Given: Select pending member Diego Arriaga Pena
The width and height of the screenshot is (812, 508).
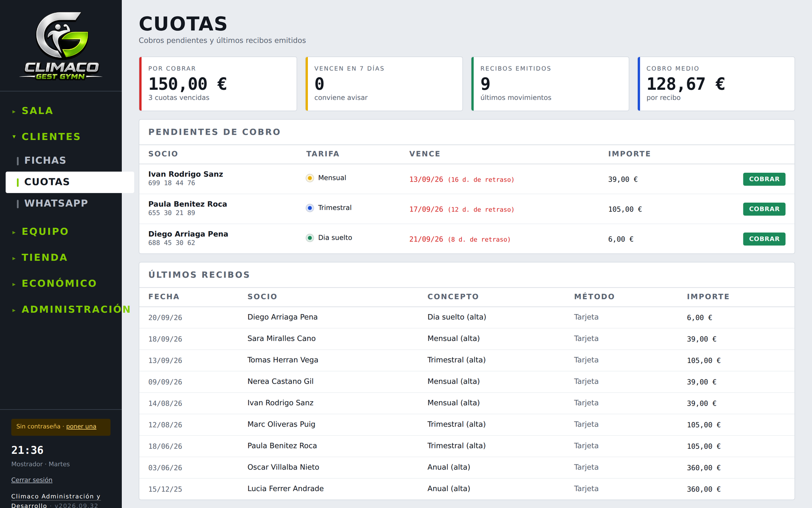Looking at the screenshot, I should point(188,234).
